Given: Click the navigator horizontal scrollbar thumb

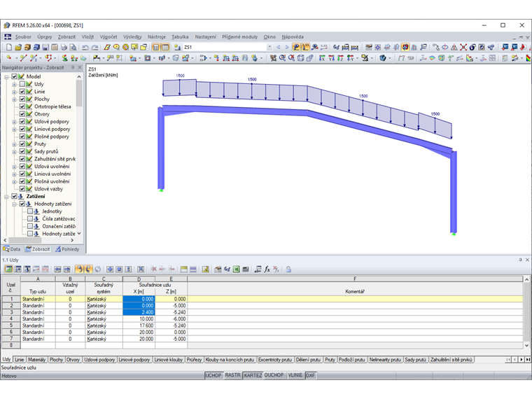Looking at the screenshot, I should point(24,240).
